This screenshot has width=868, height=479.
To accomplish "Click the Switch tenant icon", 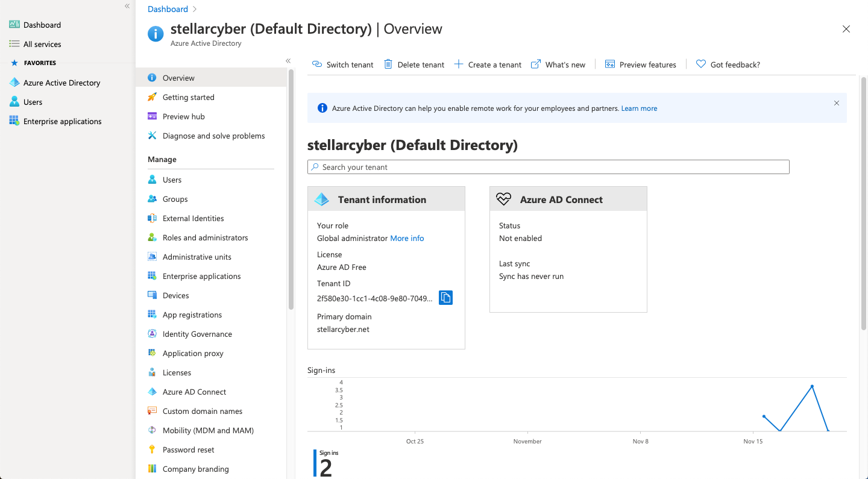I will tap(317, 64).
